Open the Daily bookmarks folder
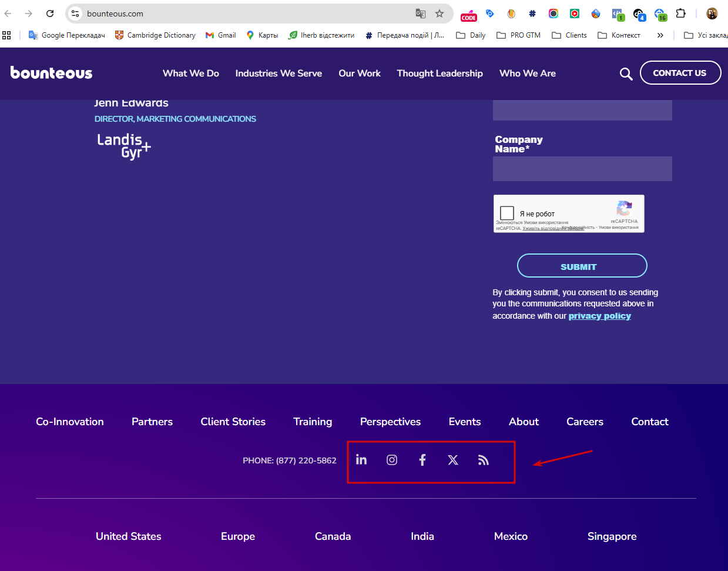Screen dimensions: 728x571 coord(471,35)
